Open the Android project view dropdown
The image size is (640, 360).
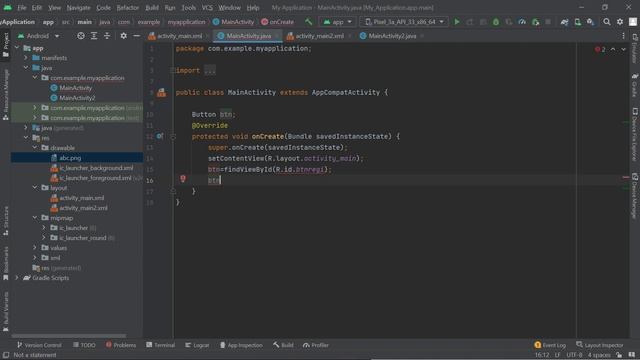39,36
